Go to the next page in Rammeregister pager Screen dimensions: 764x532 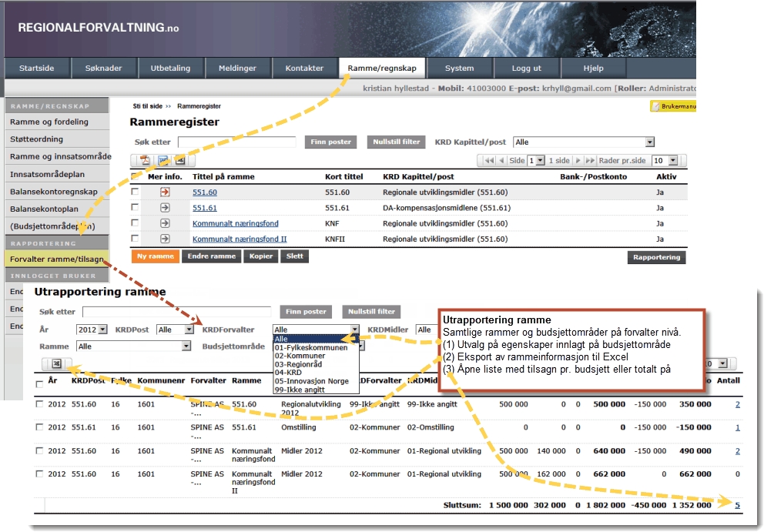(x=578, y=160)
